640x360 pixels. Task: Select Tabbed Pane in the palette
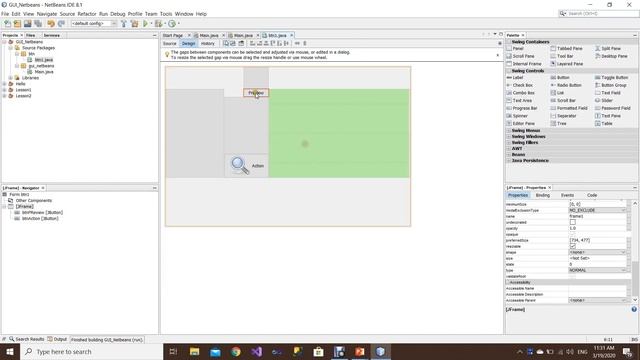[566, 48]
